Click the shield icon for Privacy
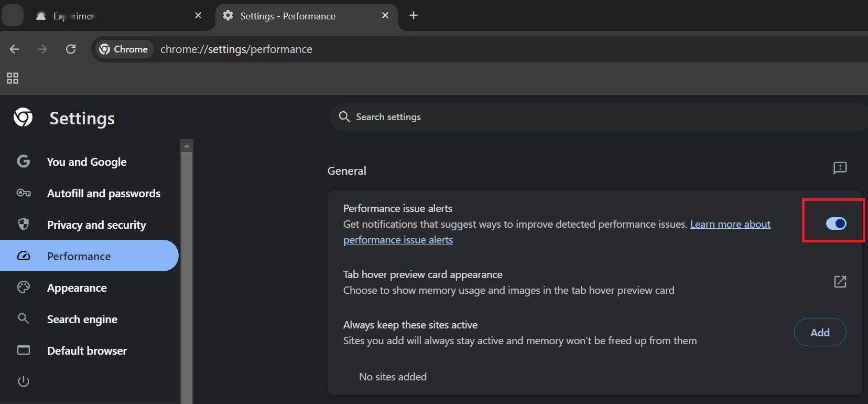The height and width of the screenshot is (404, 868). click(x=23, y=224)
